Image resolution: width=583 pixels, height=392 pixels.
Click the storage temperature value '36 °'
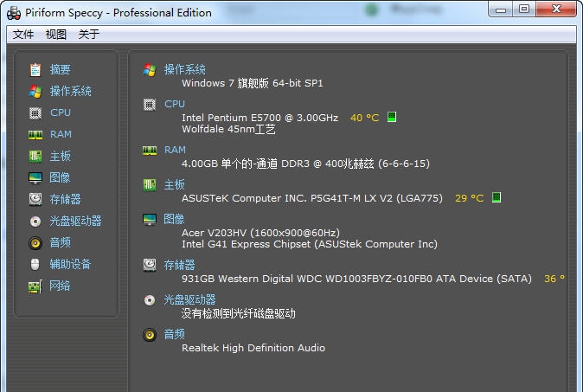[x=554, y=279]
